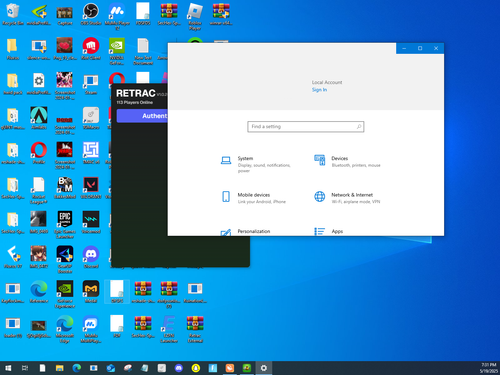Select the Discord desktop shortcut

tap(91, 257)
